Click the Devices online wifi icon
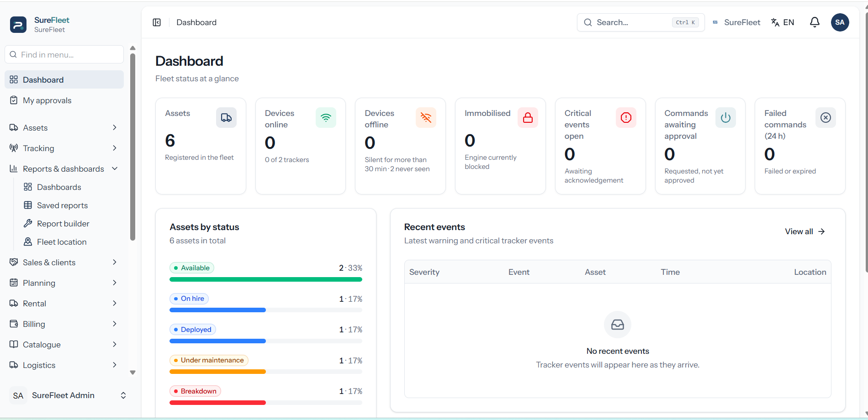 click(x=326, y=118)
